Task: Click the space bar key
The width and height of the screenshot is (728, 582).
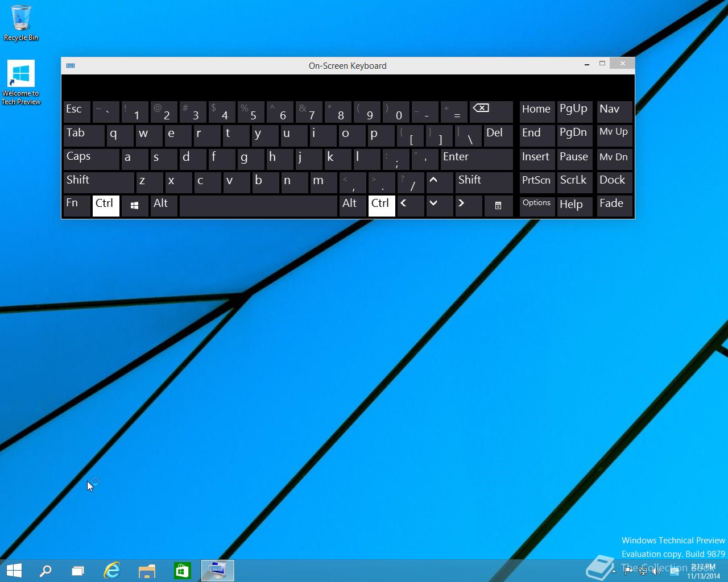Action: tap(258, 206)
